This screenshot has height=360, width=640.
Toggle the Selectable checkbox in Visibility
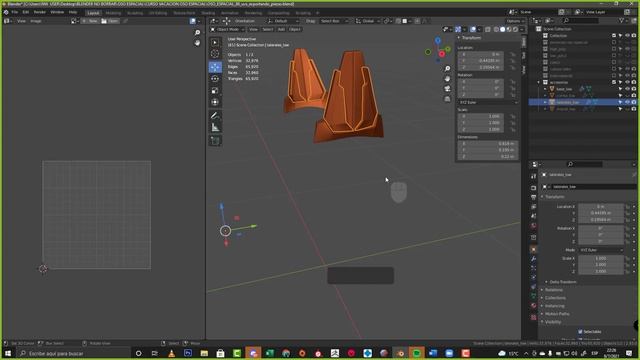pyautogui.click(x=580, y=332)
